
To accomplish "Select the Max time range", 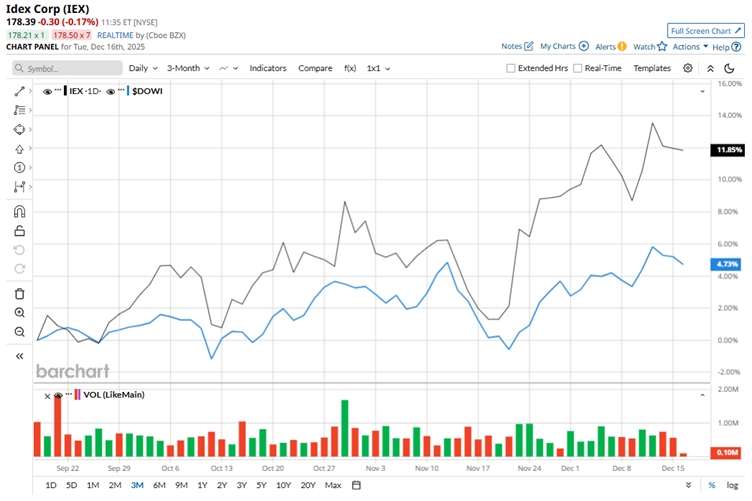I will click(333, 485).
